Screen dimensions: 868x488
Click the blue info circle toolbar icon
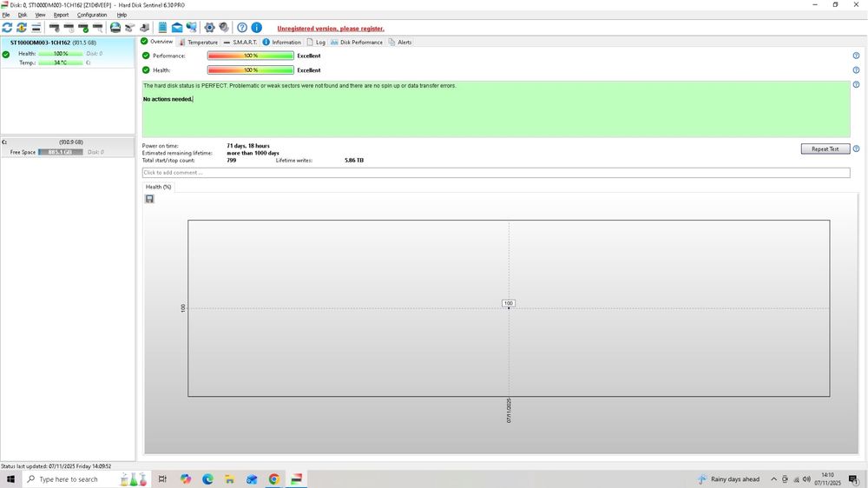pos(256,27)
